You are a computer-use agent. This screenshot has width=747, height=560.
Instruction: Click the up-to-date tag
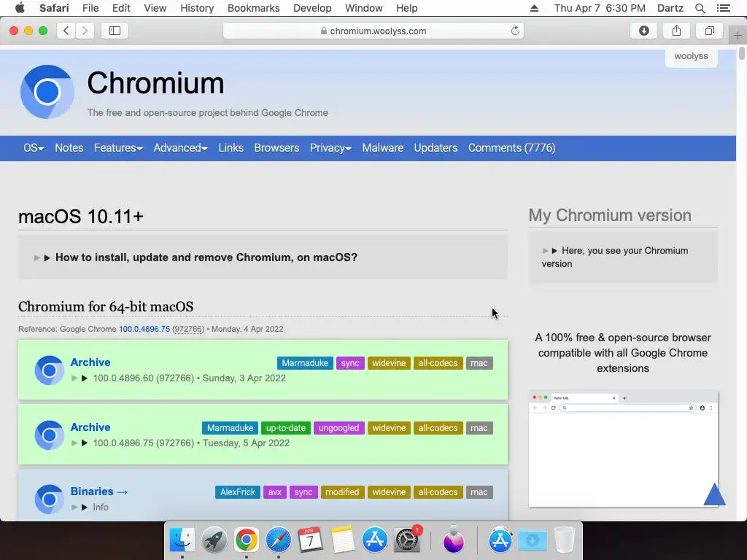click(286, 428)
